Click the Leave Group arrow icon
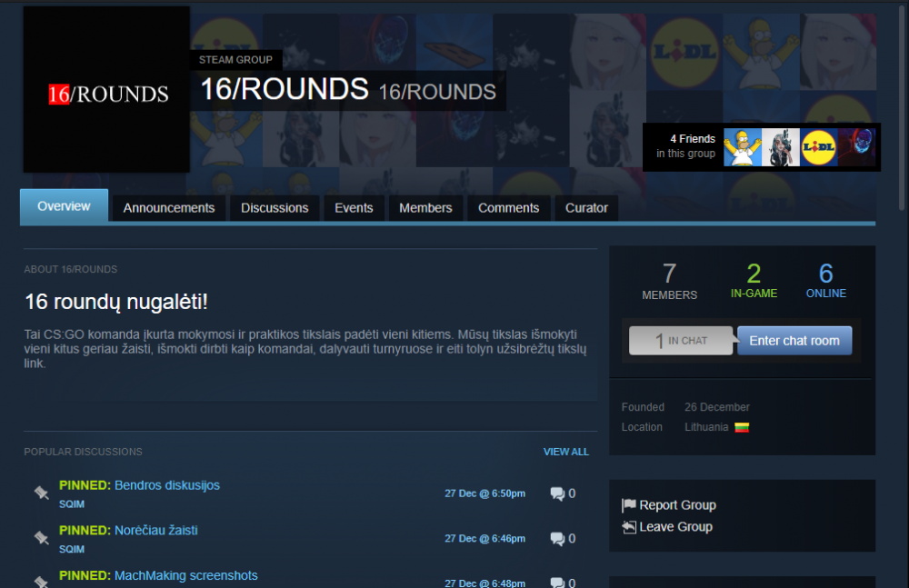 click(628, 526)
